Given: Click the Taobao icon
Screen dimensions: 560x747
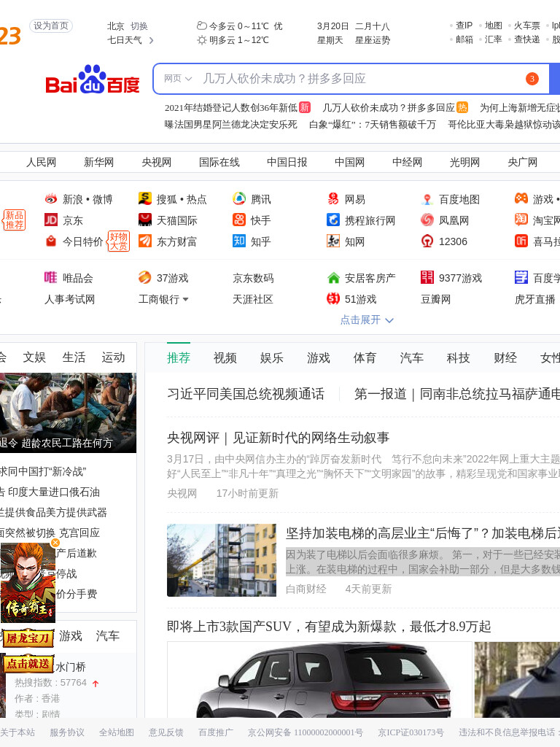Looking at the screenshot, I should [521, 220].
